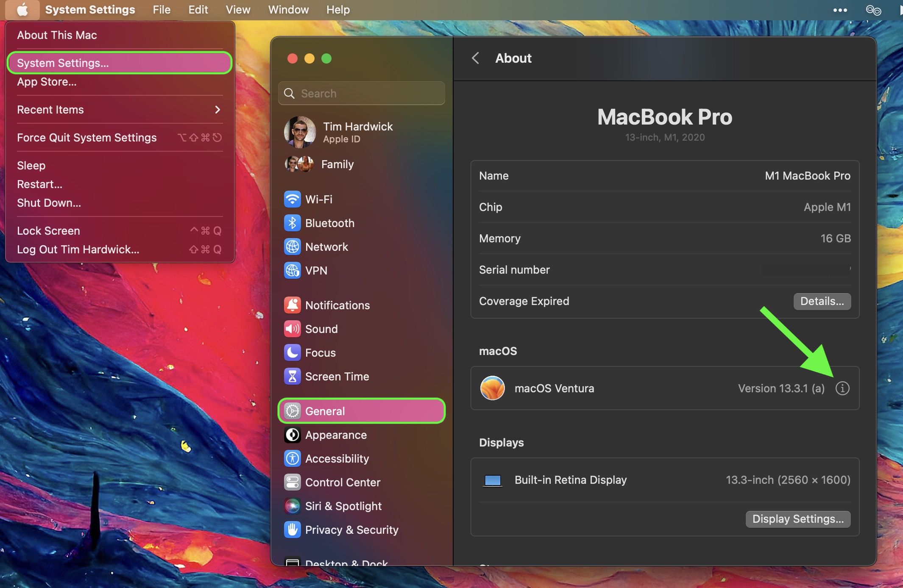903x588 pixels.
Task: Open Privacy & Security hand icon
Action: coord(293,530)
